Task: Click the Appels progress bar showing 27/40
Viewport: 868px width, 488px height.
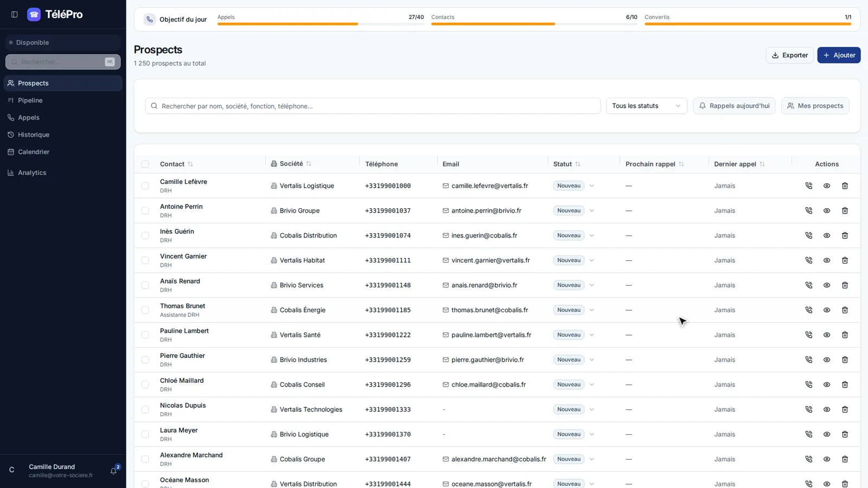Action: tap(320, 24)
